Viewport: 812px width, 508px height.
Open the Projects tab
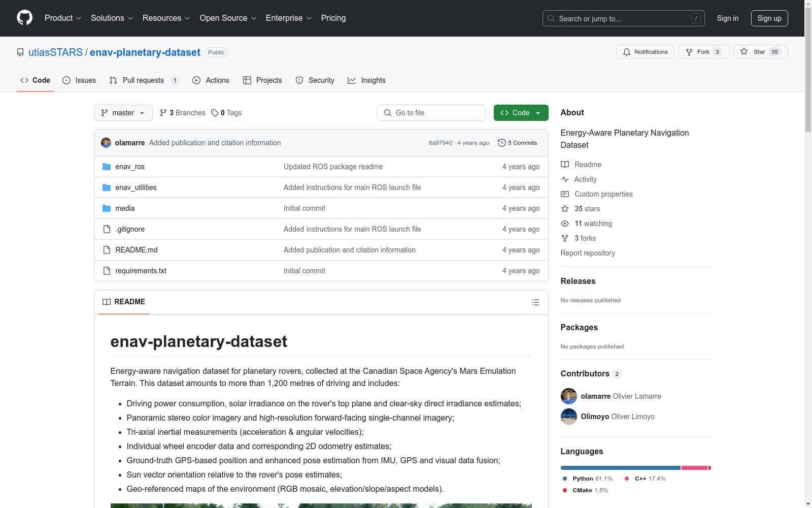point(262,80)
